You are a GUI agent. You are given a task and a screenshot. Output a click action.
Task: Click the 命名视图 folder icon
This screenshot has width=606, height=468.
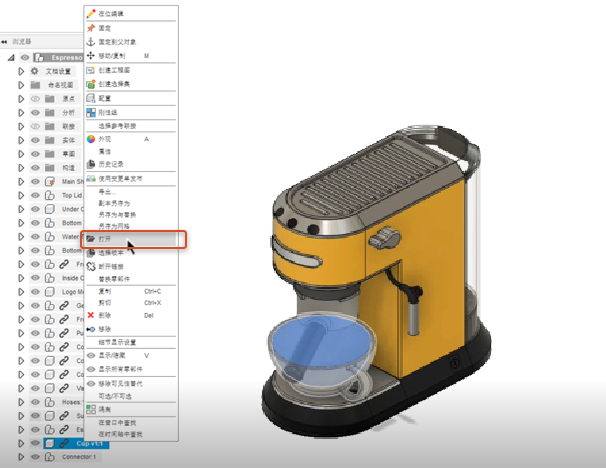36,85
